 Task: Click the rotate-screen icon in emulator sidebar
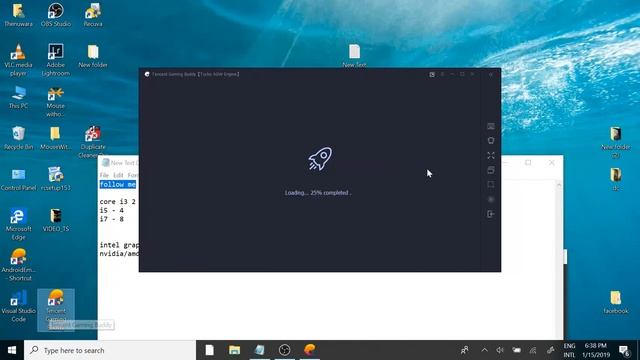[x=491, y=141]
